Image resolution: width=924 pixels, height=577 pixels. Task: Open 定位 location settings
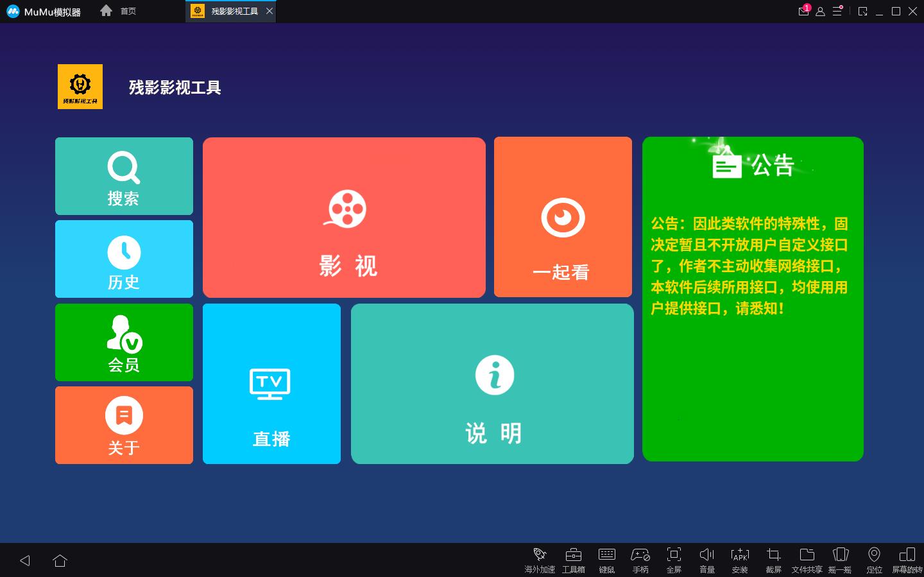click(x=874, y=560)
